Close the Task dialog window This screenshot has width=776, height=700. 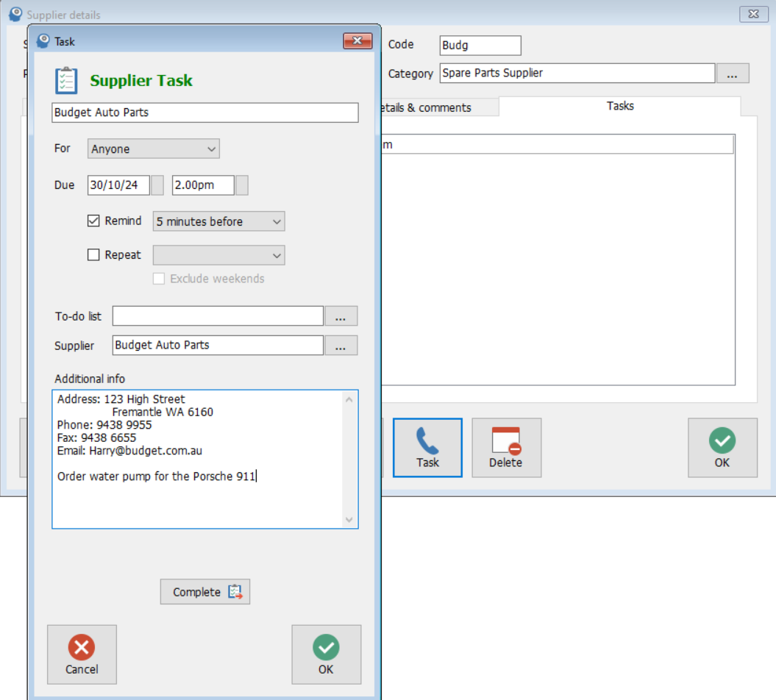(357, 41)
